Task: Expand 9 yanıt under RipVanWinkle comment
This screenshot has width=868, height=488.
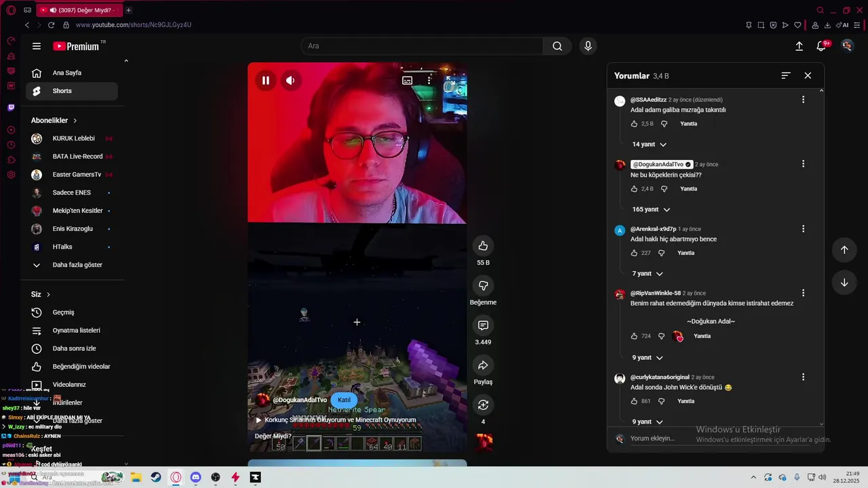Action: click(x=648, y=357)
